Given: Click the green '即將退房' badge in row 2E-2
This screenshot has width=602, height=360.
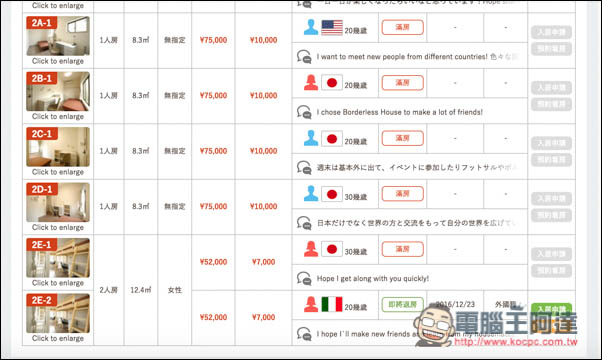Looking at the screenshot, I should point(403,304).
